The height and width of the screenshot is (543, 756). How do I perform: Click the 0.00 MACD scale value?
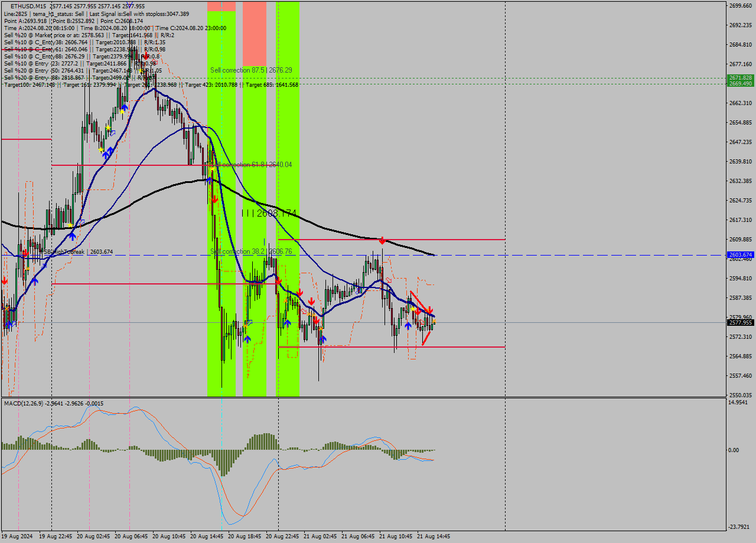[x=735, y=450]
